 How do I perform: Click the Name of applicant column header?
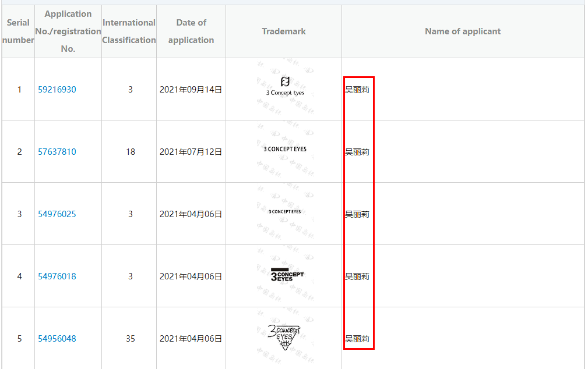[x=463, y=31]
